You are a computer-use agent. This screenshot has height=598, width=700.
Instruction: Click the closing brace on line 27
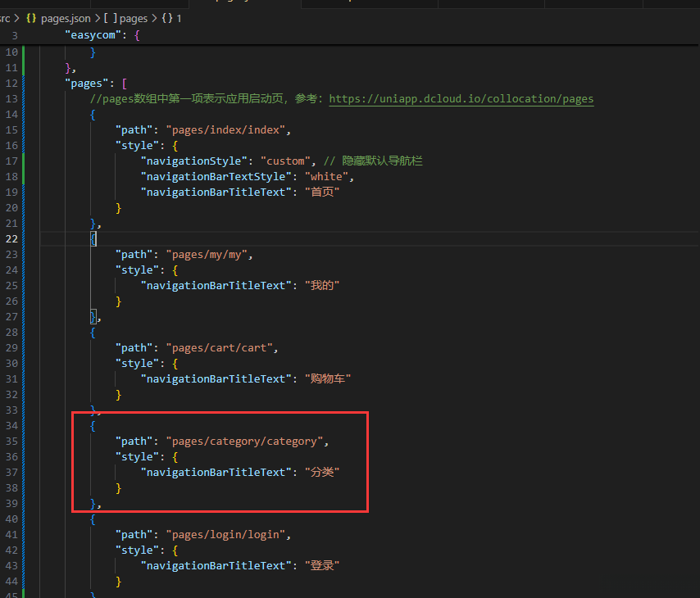coord(93,316)
